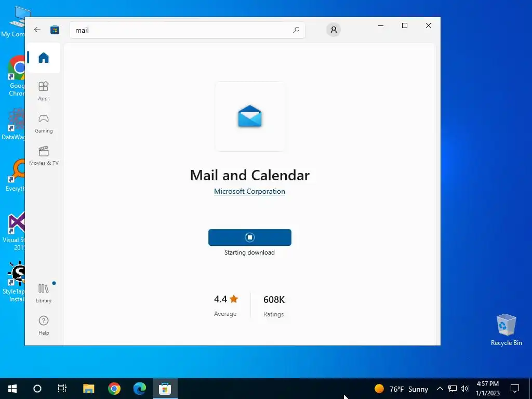Click the network icon in system tray
The width and height of the screenshot is (532, 399).
(x=453, y=389)
